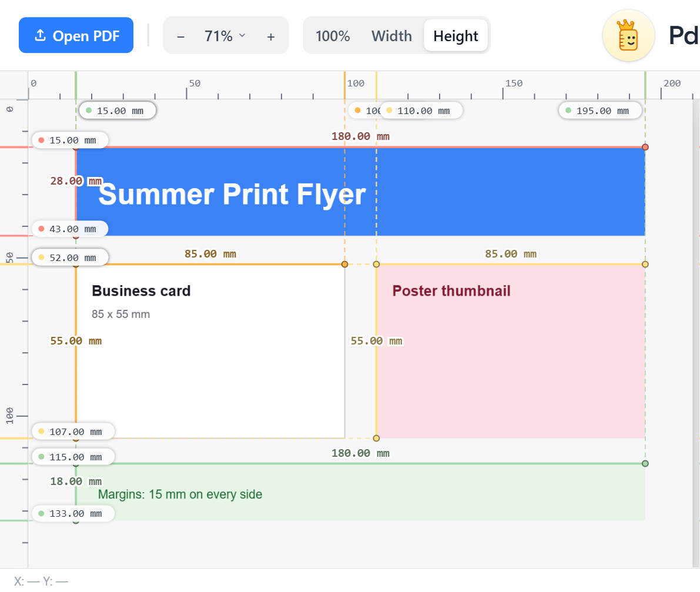The image size is (700, 592).
Task: Click the red handle at the banner's top-right corner
Action: (645, 147)
